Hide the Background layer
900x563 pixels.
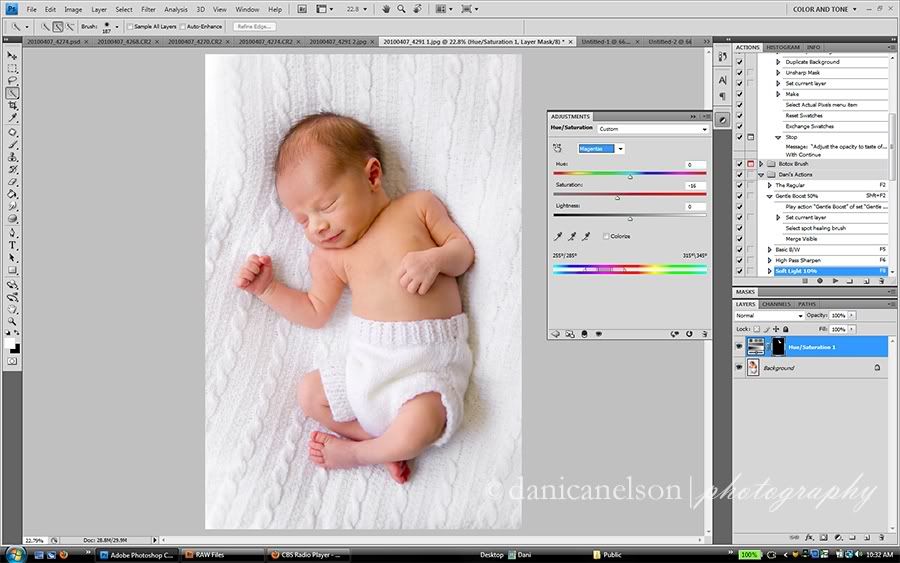[x=739, y=367]
